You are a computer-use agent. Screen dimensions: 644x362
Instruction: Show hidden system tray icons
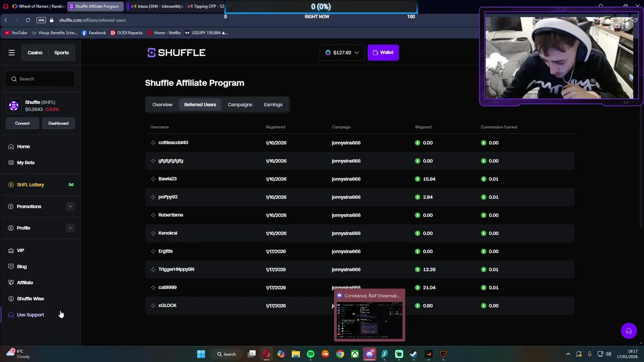tap(568, 354)
